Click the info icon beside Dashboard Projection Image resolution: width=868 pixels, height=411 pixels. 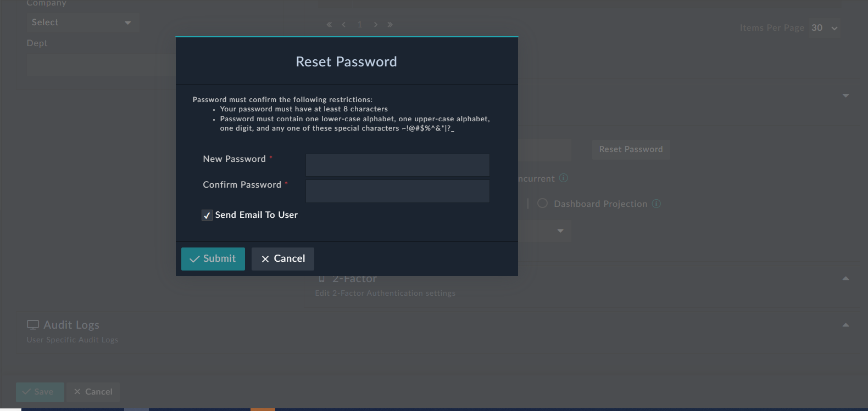pyautogui.click(x=656, y=204)
